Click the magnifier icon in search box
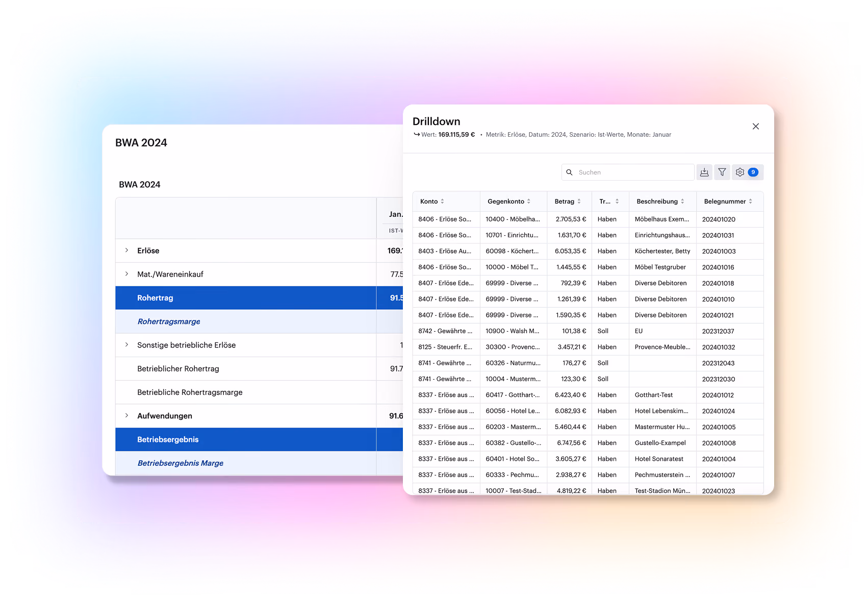 coord(570,172)
